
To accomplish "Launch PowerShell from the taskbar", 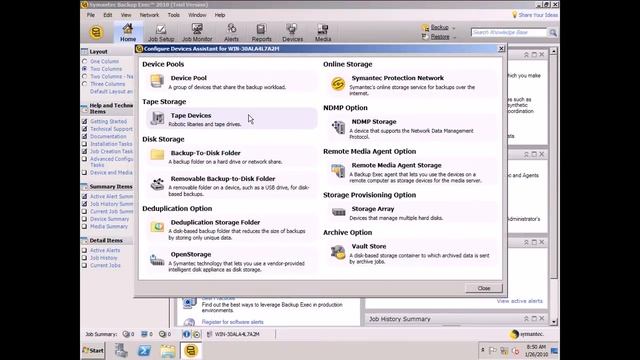I will [144, 351].
